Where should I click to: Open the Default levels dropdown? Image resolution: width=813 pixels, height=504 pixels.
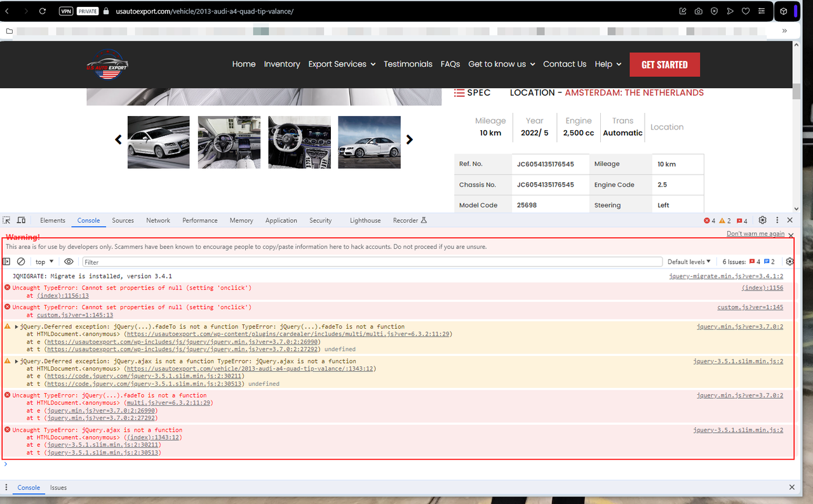(689, 262)
